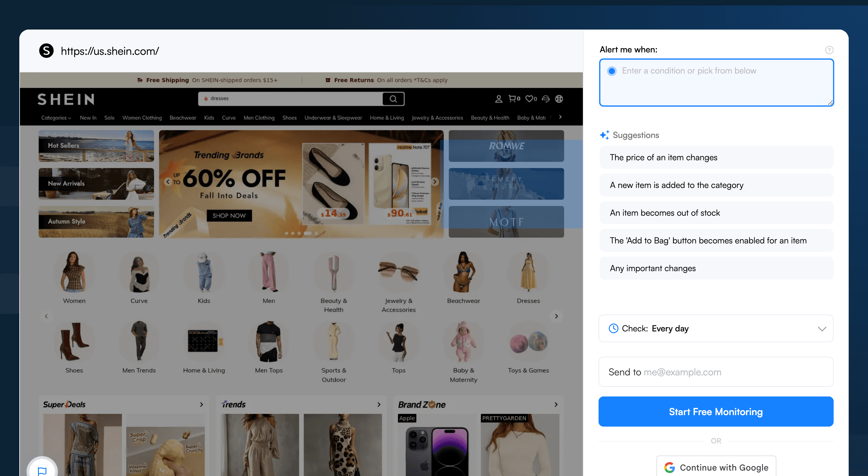
Task: Click the Shoes boots icon
Action: coord(74,342)
